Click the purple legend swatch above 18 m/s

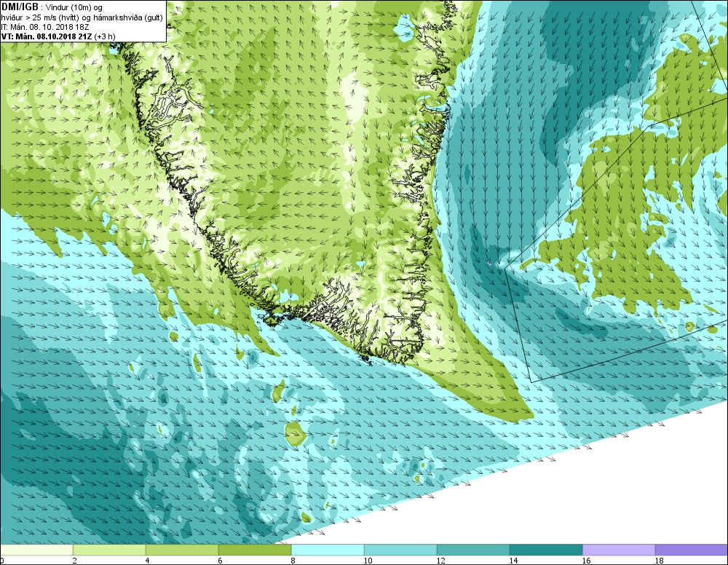click(692, 550)
